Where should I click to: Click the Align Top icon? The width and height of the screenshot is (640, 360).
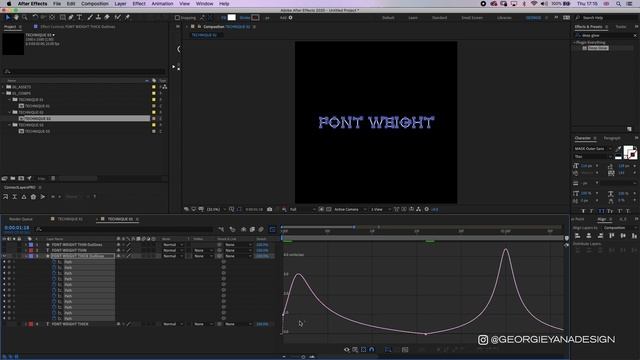coord(611,236)
